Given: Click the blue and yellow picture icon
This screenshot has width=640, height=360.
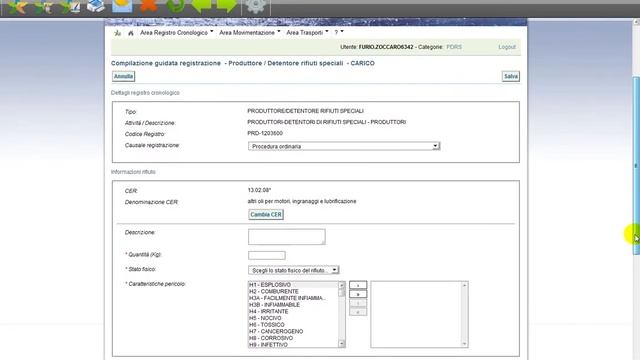Looking at the screenshot, I should tap(122, 6).
